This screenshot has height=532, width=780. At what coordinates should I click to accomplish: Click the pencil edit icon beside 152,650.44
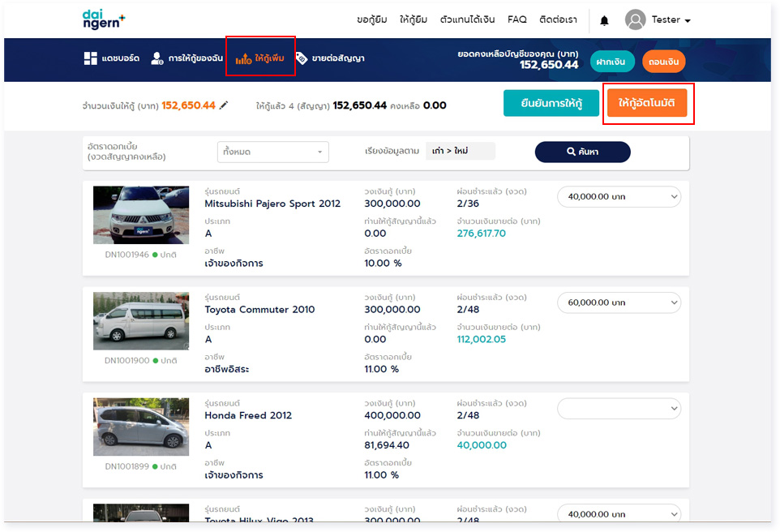pos(225,105)
